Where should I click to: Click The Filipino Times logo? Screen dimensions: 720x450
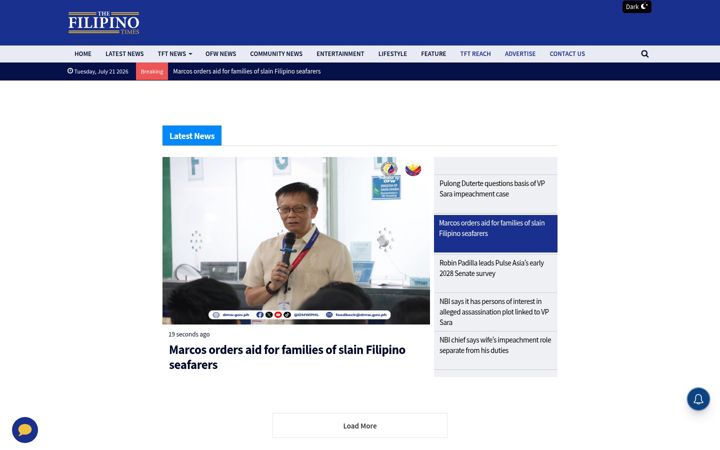click(104, 22)
